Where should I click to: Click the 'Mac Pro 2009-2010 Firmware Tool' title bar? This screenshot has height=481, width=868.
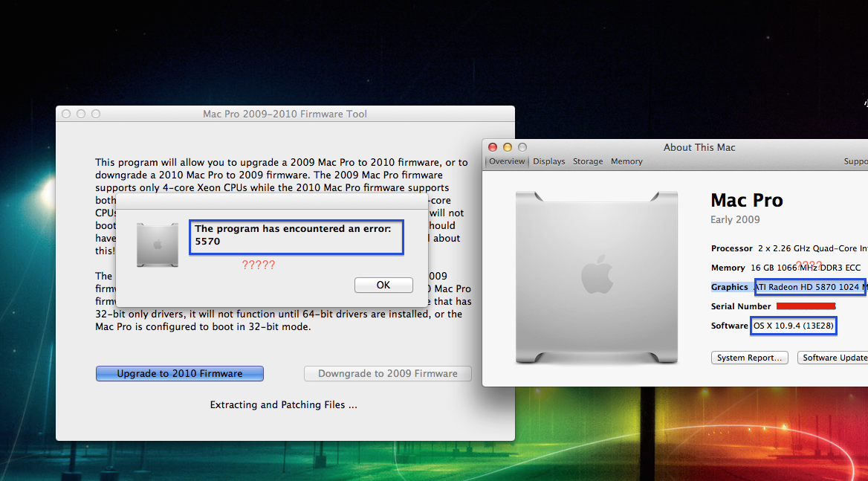[x=285, y=114]
